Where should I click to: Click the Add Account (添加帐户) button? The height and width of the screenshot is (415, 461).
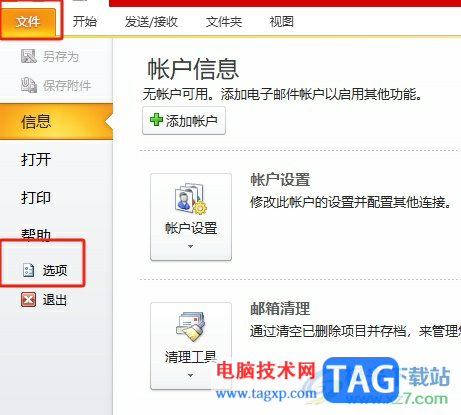184,121
